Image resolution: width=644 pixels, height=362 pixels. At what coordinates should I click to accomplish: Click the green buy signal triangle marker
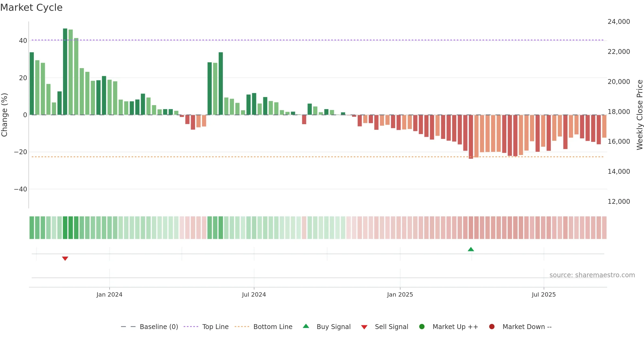point(471,249)
